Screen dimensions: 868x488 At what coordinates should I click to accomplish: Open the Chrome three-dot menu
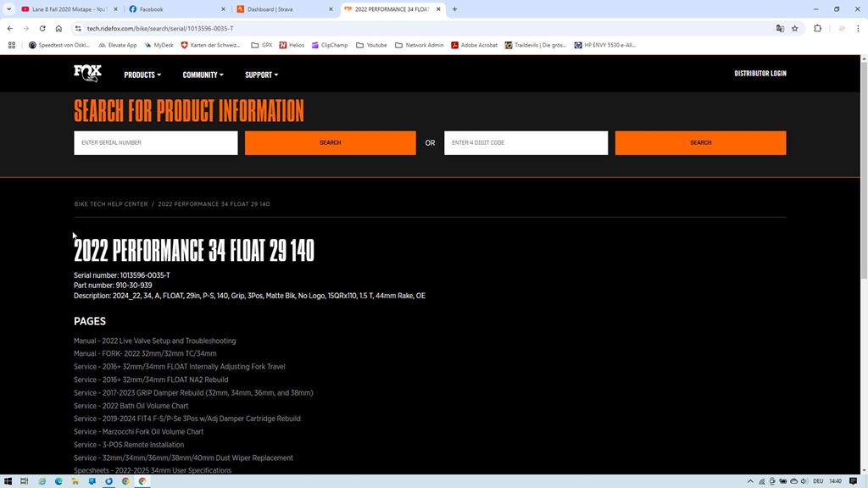tap(858, 28)
